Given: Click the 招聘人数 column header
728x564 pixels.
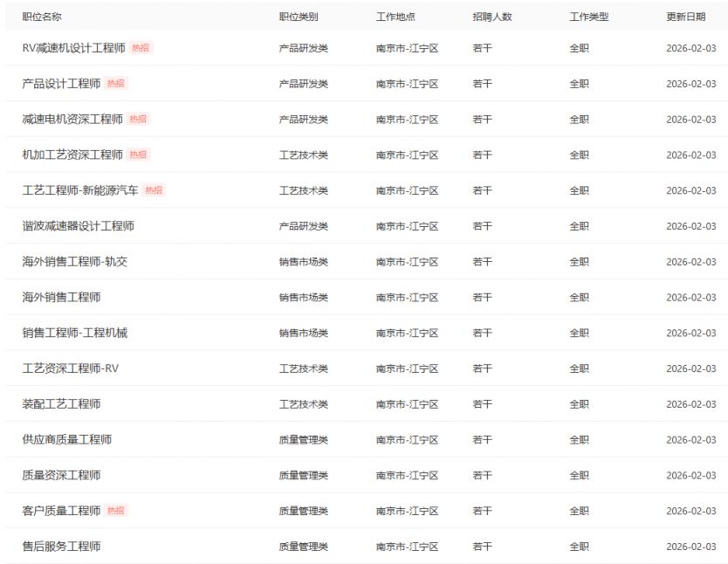Looking at the screenshot, I should point(492,17).
